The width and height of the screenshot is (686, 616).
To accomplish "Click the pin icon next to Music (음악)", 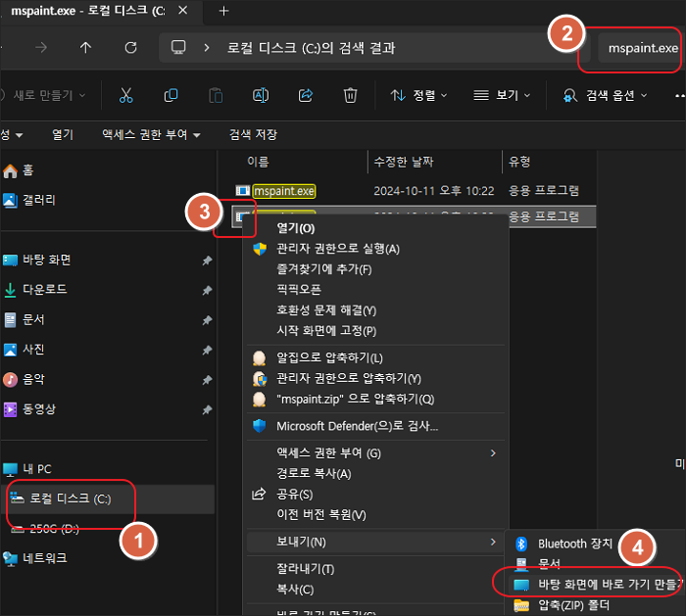I will coord(207,380).
